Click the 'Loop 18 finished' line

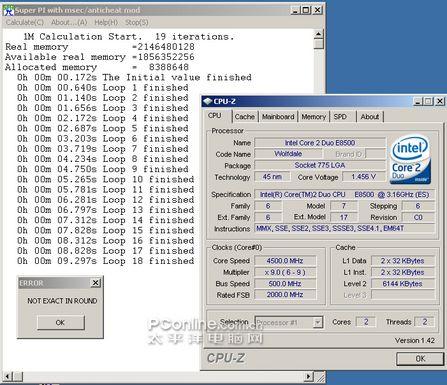pyautogui.click(x=106, y=261)
